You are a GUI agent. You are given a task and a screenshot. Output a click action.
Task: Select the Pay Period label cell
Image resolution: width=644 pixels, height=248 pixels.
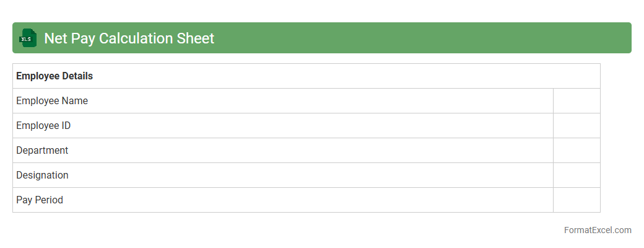pyautogui.click(x=40, y=200)
